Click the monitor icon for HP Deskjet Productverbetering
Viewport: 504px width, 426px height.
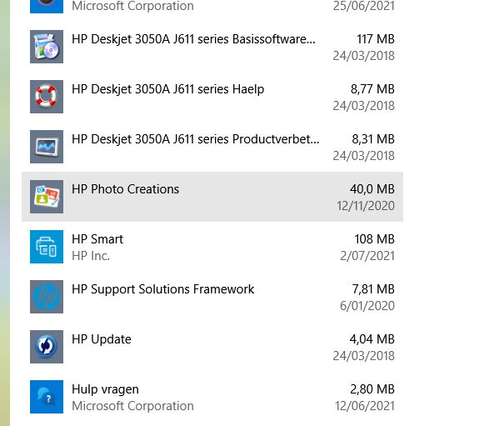coord(47,147)
